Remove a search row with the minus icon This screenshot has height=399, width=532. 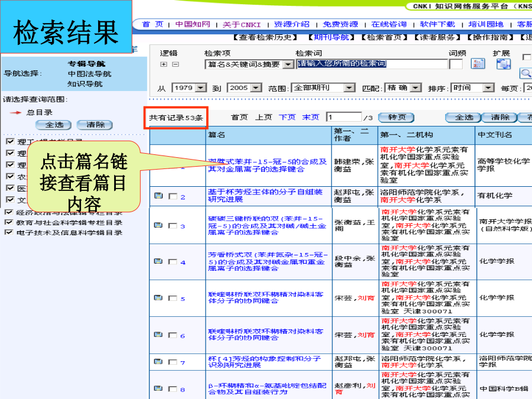coord(176,64)
